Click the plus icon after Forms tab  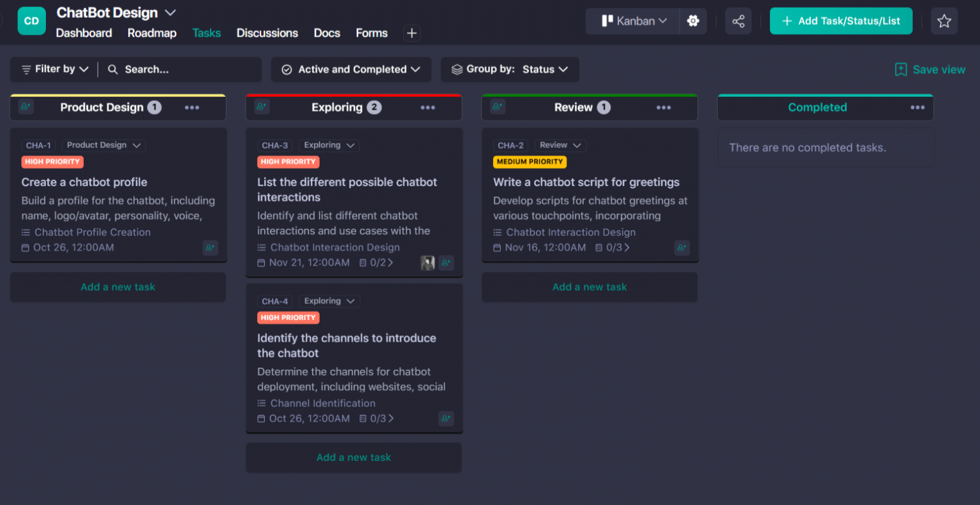coord(412,33)
